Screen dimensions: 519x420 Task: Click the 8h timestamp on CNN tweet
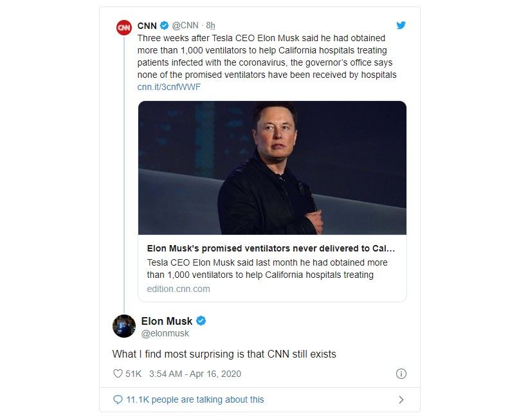(x=211, y=26)
